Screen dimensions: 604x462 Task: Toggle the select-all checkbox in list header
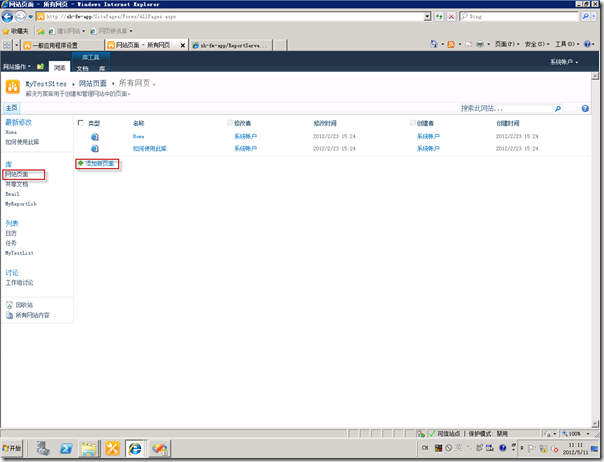pyautogui.click(x=81, y=123)
